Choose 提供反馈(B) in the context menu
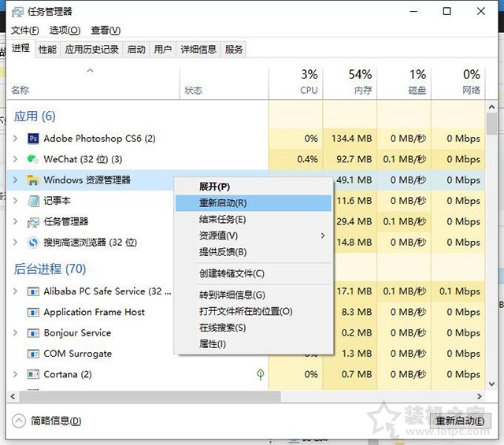Viewport: 504px width, 445px height. 254,252
